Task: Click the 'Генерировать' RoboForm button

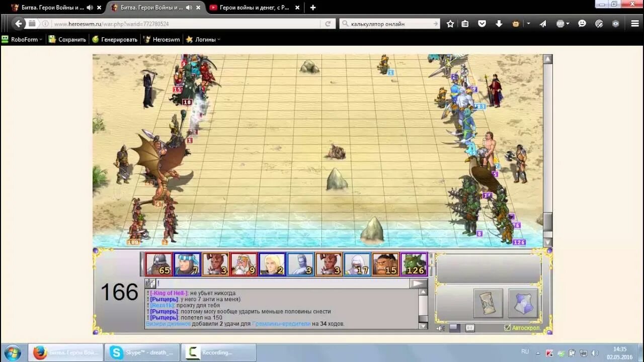Action: (x=115, y=39)
